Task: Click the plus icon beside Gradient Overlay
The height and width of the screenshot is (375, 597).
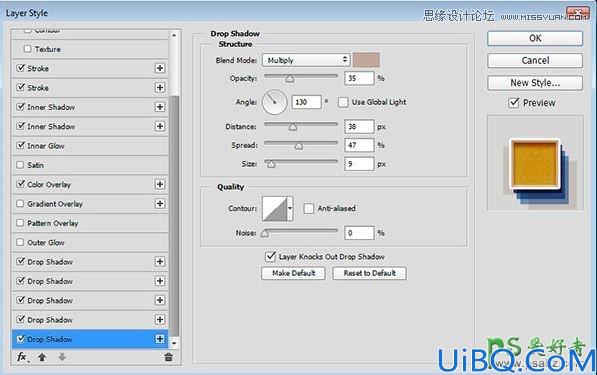Action: pyautogui.click(x=160, y=204)
